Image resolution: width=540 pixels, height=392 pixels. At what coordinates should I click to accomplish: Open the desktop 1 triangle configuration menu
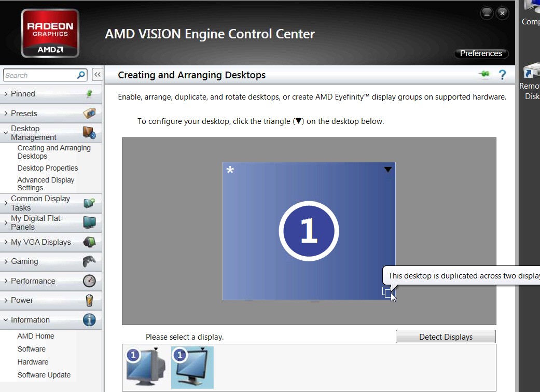click(388, 170)
